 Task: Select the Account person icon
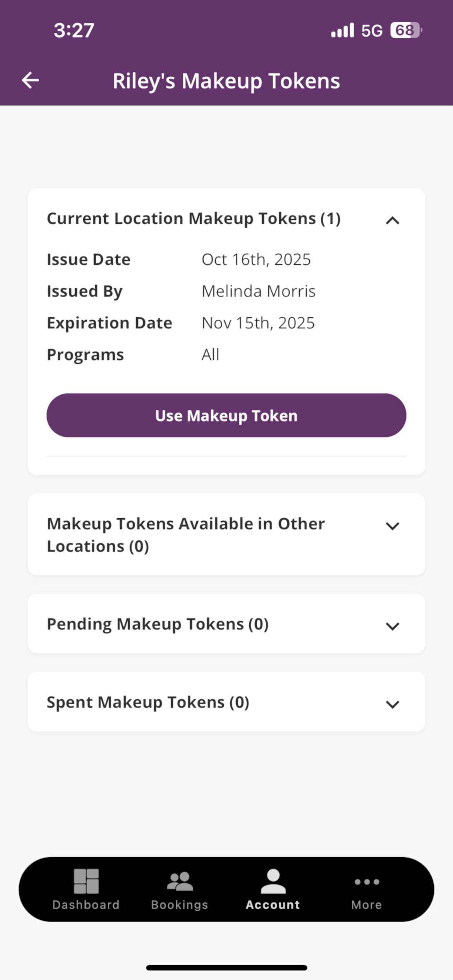click(x=273, y=881)
